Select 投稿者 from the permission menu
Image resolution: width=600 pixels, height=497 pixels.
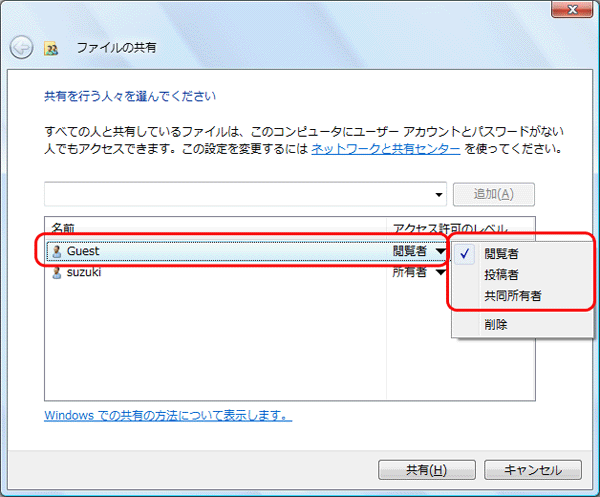[x=502, y=275]
